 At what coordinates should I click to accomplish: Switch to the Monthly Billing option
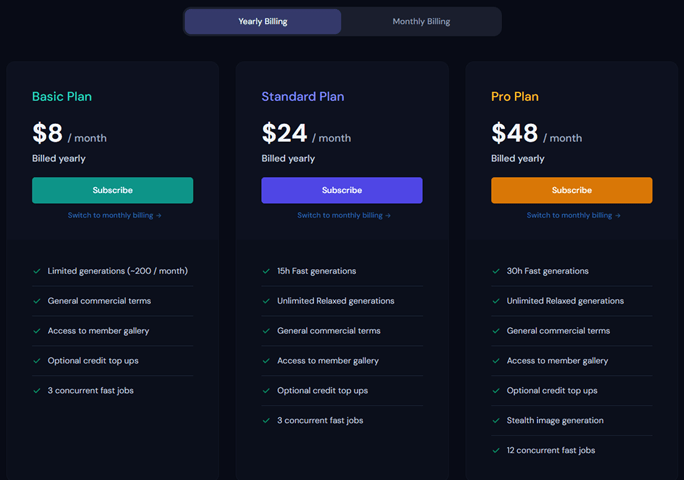click(421, 21)
